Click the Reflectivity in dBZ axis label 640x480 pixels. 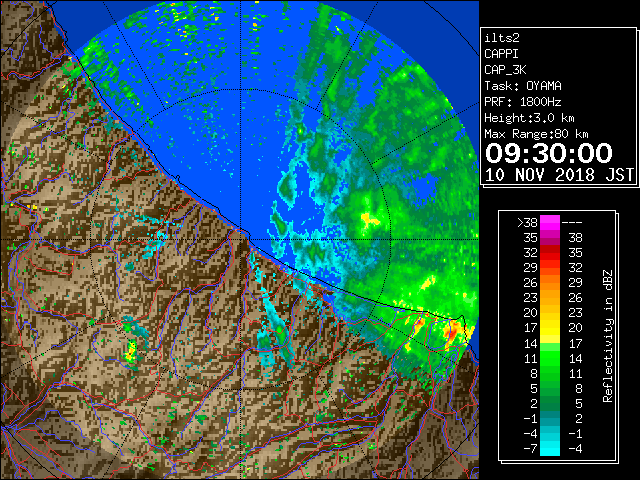coord(608,336)
